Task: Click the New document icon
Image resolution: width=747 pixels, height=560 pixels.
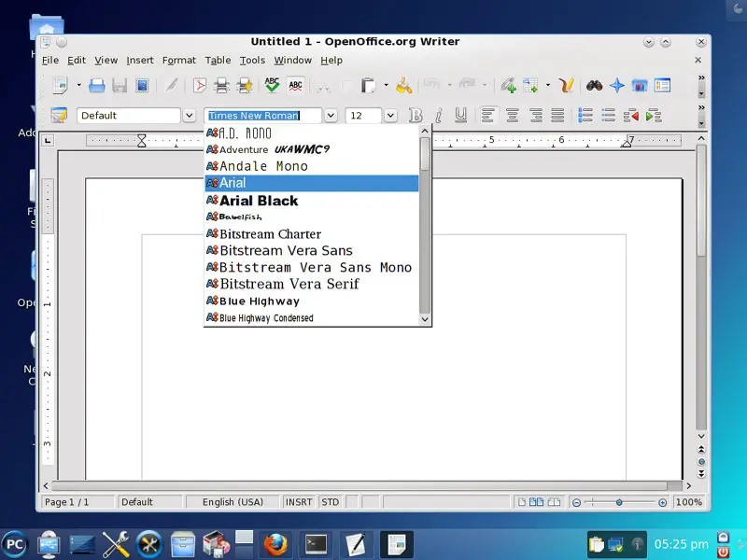Action: (x=60, y=86)
